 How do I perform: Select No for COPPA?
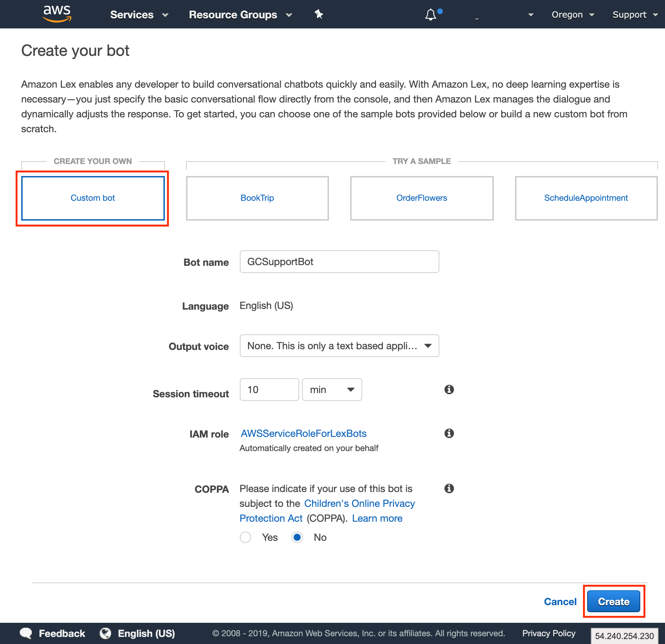pyautogui.click(x=297, y=537)
